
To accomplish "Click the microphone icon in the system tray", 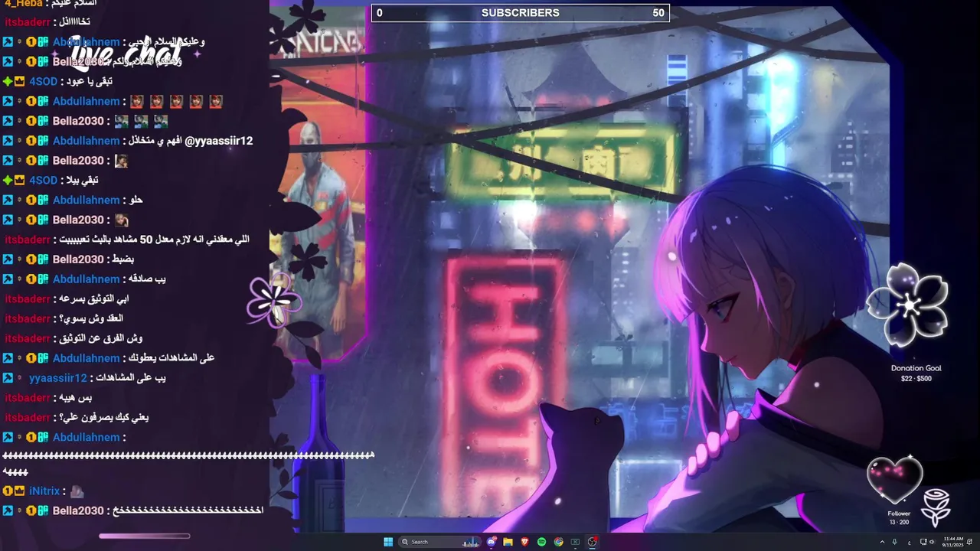I will (x=894, y=542).
